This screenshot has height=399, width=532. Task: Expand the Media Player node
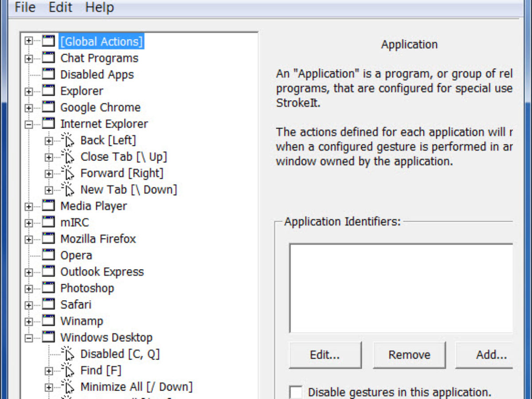(x=29, y=206)
